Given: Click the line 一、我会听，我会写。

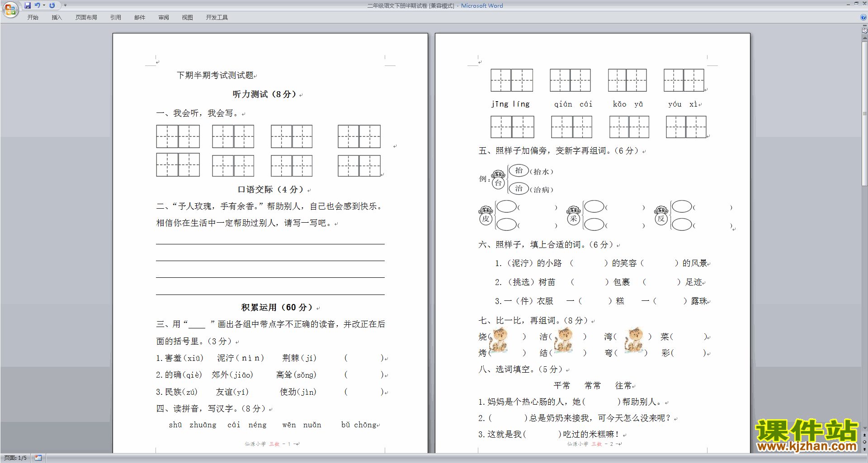Looking at the screenshot, I should click(199, 113).
